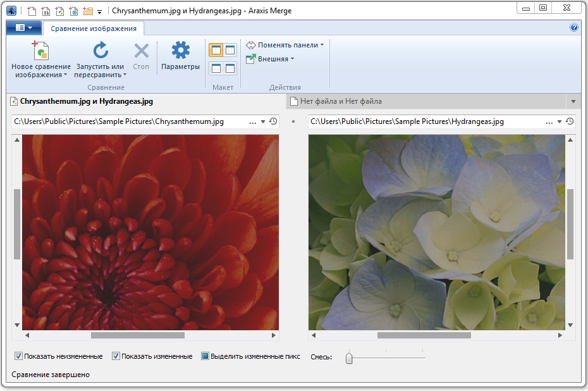Click the right end of the Смесь slider track
Image resolution: width=588 pixels, height=391 pixels.
click(424, 358)
